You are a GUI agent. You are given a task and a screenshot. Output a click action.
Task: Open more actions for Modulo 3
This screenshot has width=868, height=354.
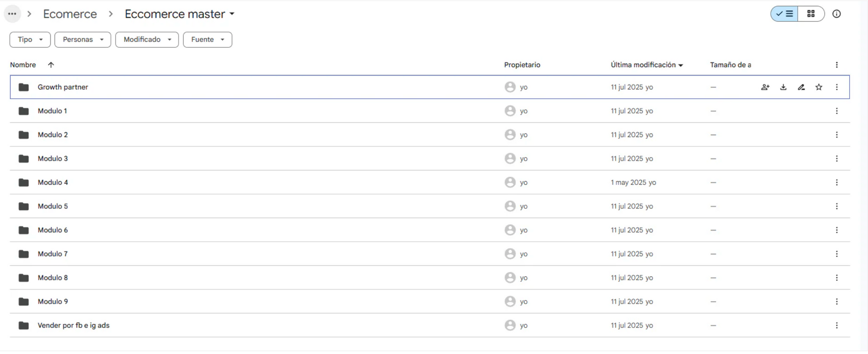coord(837,158)
